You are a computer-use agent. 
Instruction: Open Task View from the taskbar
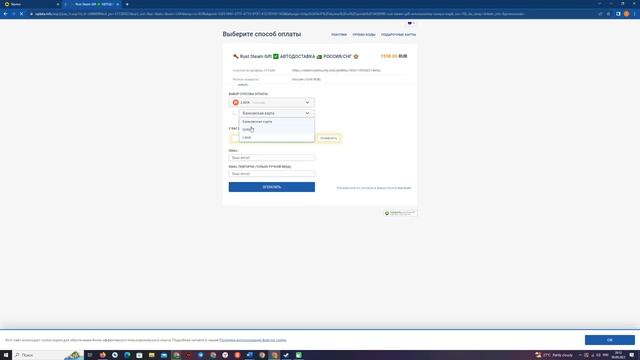tap(90, 355)
